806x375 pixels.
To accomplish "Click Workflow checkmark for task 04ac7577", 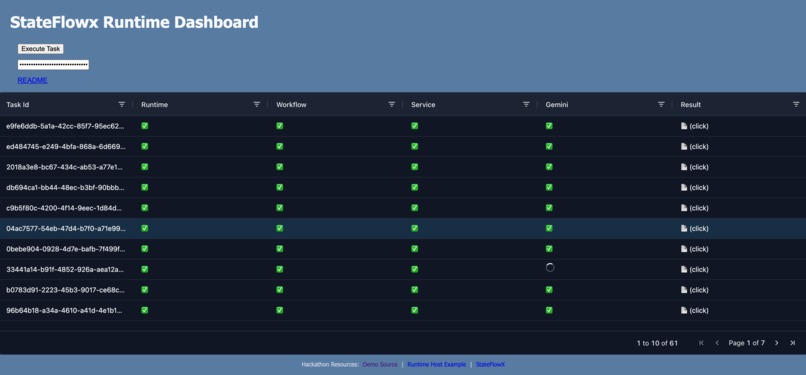I will pos(280,228).
